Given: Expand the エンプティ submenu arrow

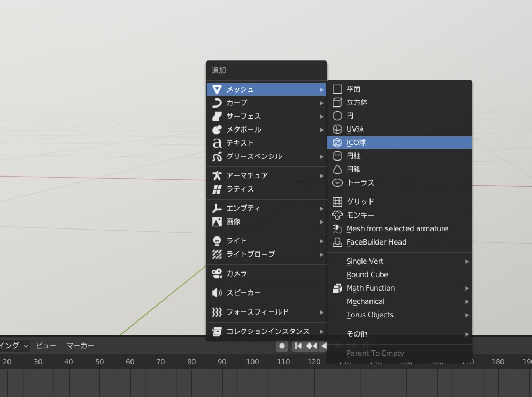Looking at the screenshot, I should point(321,208).
